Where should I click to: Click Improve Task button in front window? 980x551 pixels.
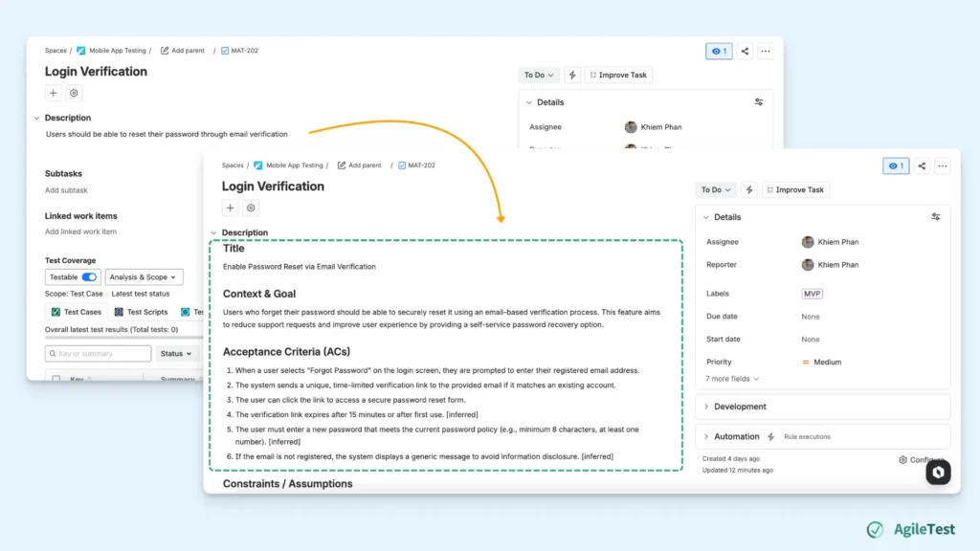(795, 190)
